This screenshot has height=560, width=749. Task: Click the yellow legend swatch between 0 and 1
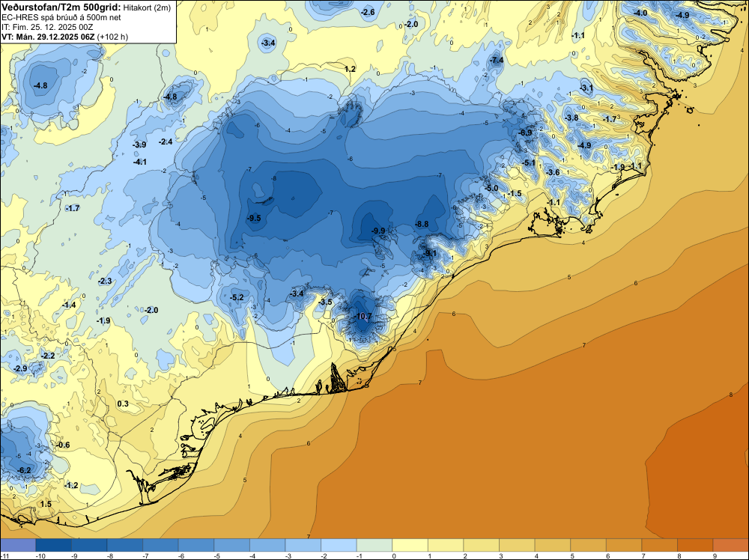tap(410, 545)
